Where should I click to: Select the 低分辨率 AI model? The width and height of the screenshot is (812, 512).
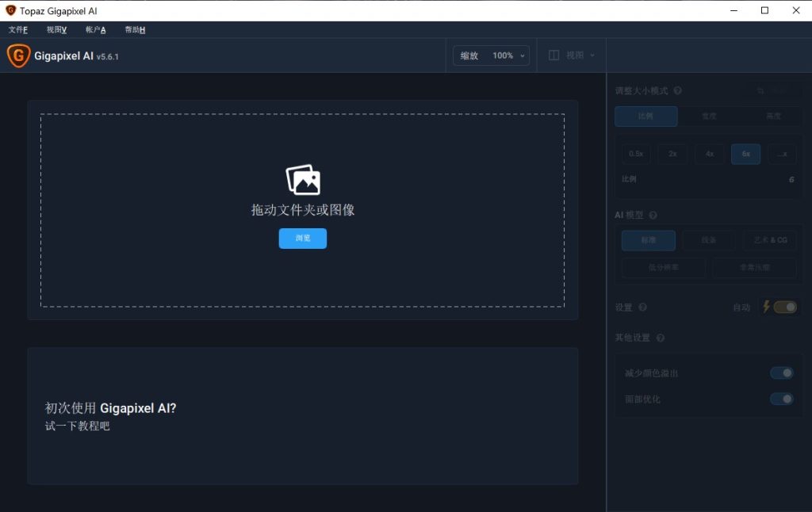point(664,268)
